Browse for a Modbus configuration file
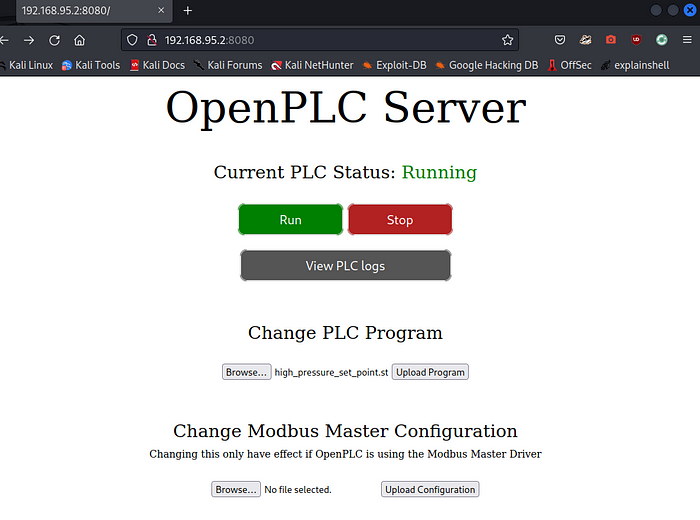700x520 pixels. click(x=236, y=489)
